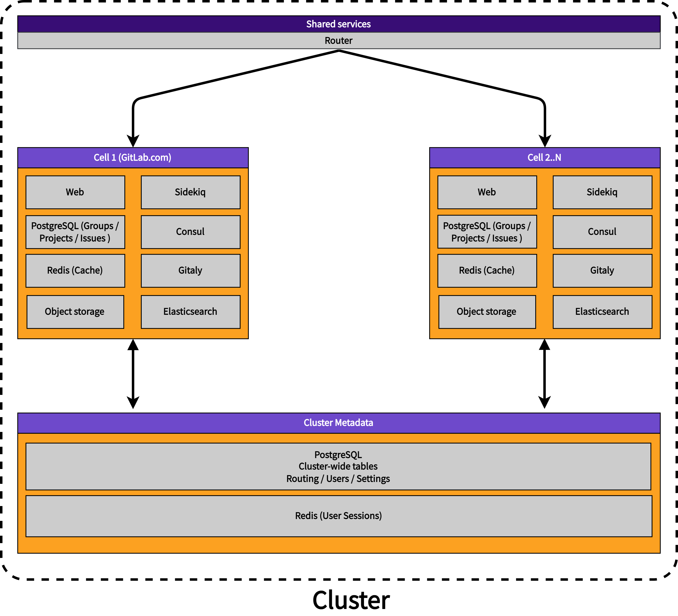Select the Shared services header bar
678x616 pixels.
339,24
